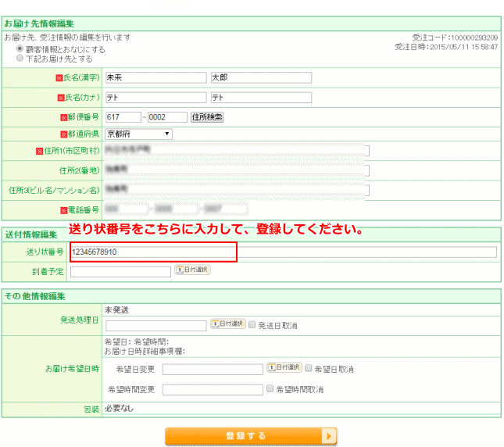Click the 住所2(番地) address field
504x447 pixels.
click(x=237, y=170)
